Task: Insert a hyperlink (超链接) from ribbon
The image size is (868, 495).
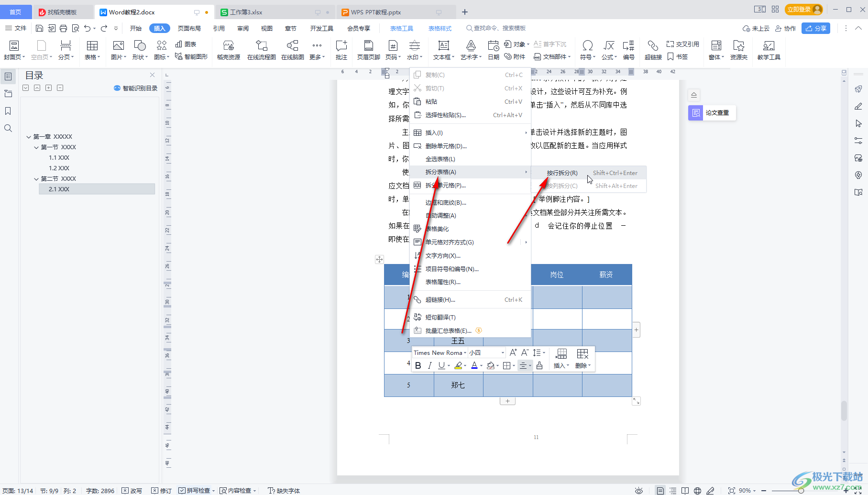Action: [653, 50]
